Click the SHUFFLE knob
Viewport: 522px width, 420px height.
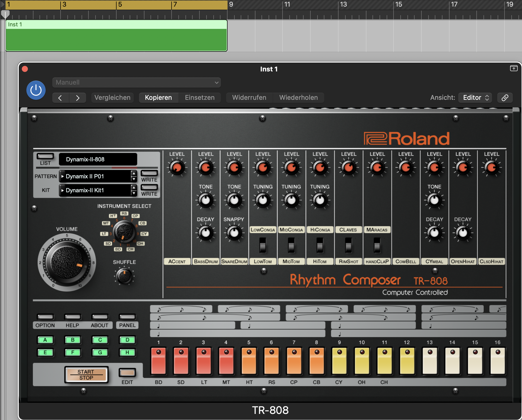124,276
